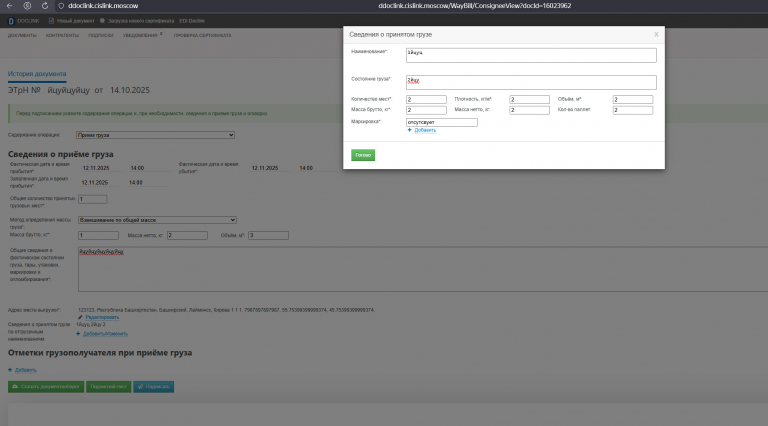The image size is (768, 426).
Task: Click the browser back arrow
Action: point(10,6)
